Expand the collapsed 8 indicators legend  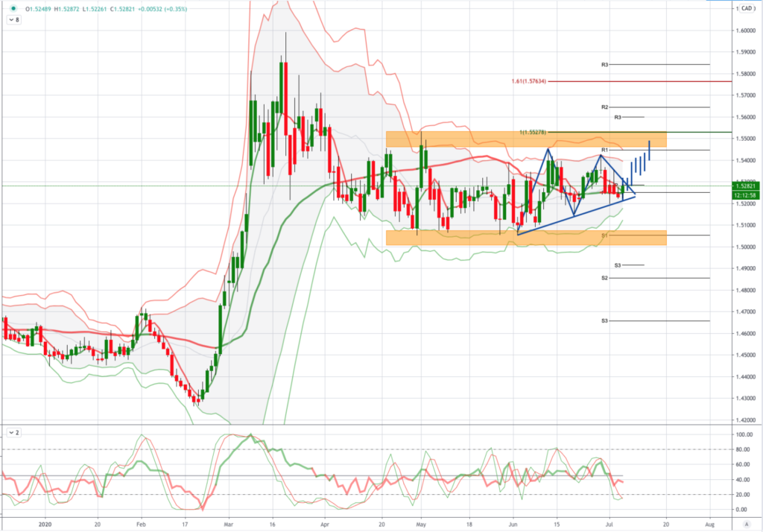pyautogui.click(x=14, y=21)
